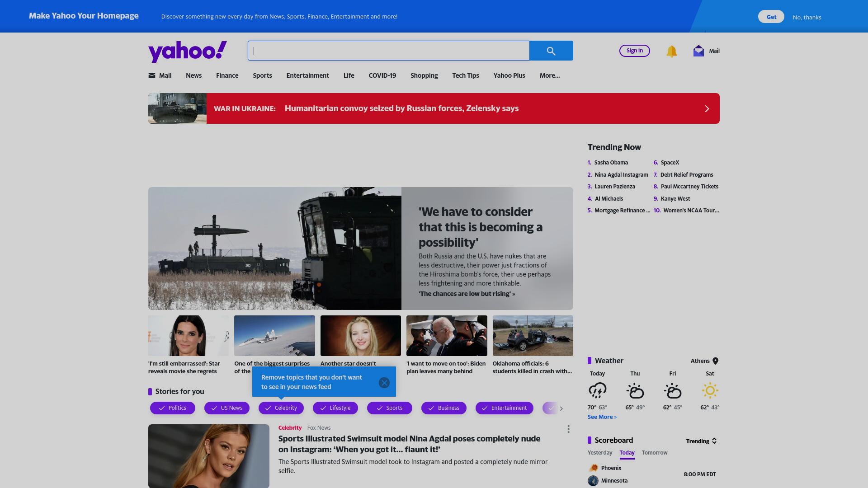Click Thursday's partly cloudy icon

click(635, 390)
